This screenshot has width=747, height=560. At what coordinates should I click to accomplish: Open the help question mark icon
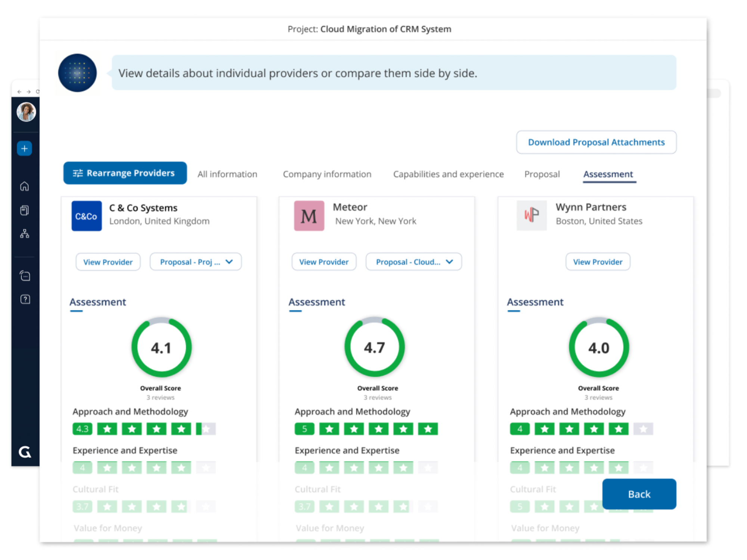tap(25, 299)
